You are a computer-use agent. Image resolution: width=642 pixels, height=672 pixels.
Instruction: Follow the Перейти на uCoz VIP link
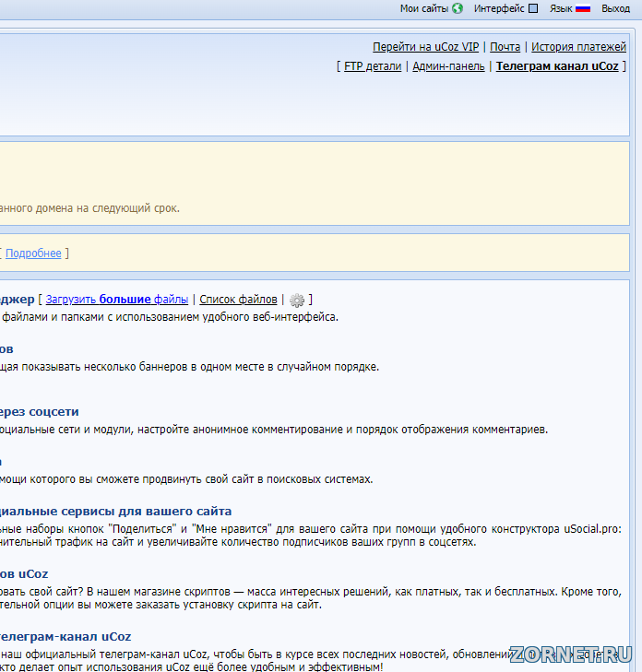pos(425,47)
